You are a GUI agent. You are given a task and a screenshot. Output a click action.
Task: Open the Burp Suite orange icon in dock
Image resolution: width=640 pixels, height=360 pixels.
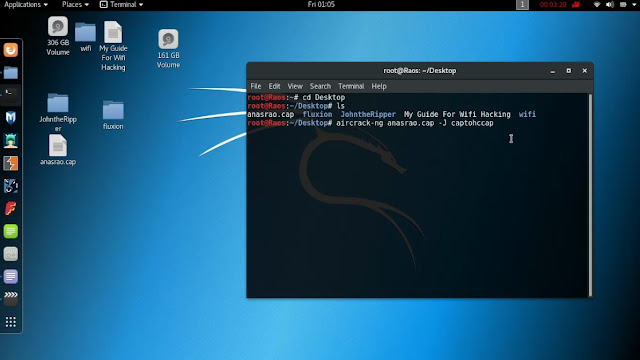coord(11,163)
